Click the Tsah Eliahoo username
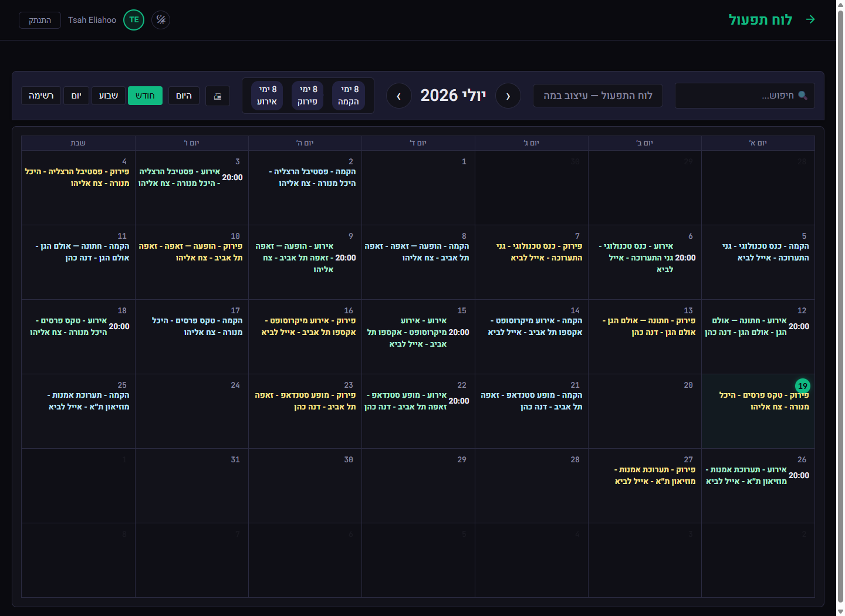This screenshot has height=616, width=845. point(92,20)
